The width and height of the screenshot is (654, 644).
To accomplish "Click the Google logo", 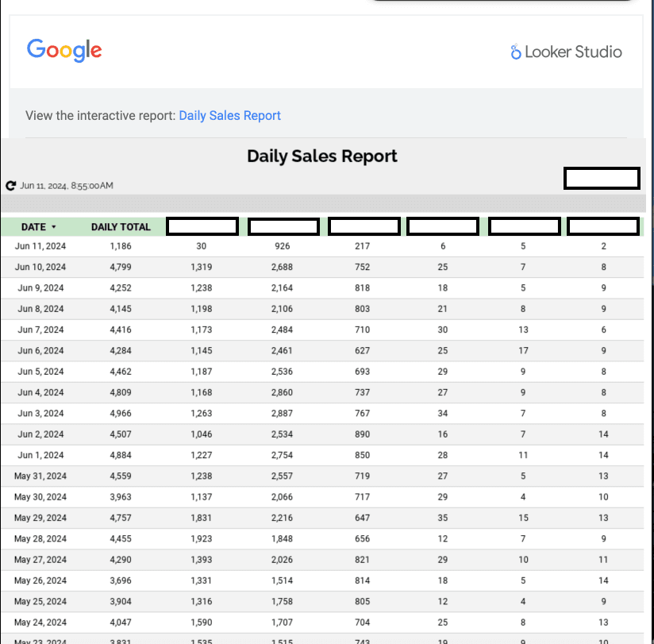I will [x=64, y=51].
